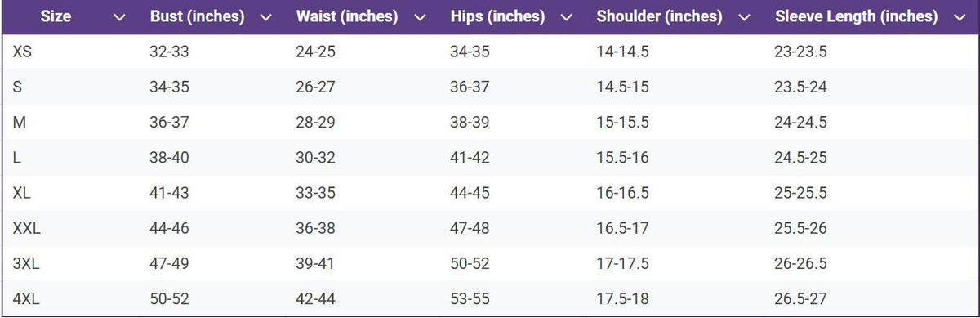The height and width of the screenshot is (318, 980).
Task: Click the Shoulder (inches) header label
Action: pos(660,16)
